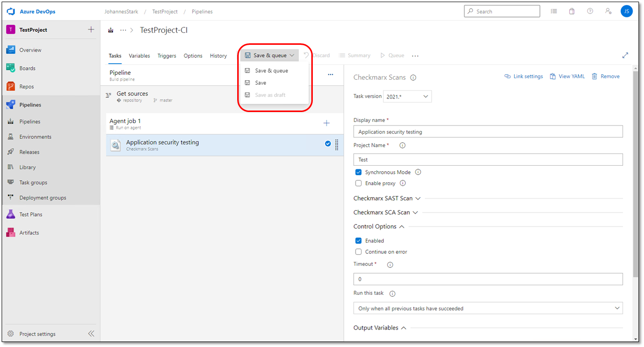Open the Task groups sidebar icon

[x=11, y=183]
